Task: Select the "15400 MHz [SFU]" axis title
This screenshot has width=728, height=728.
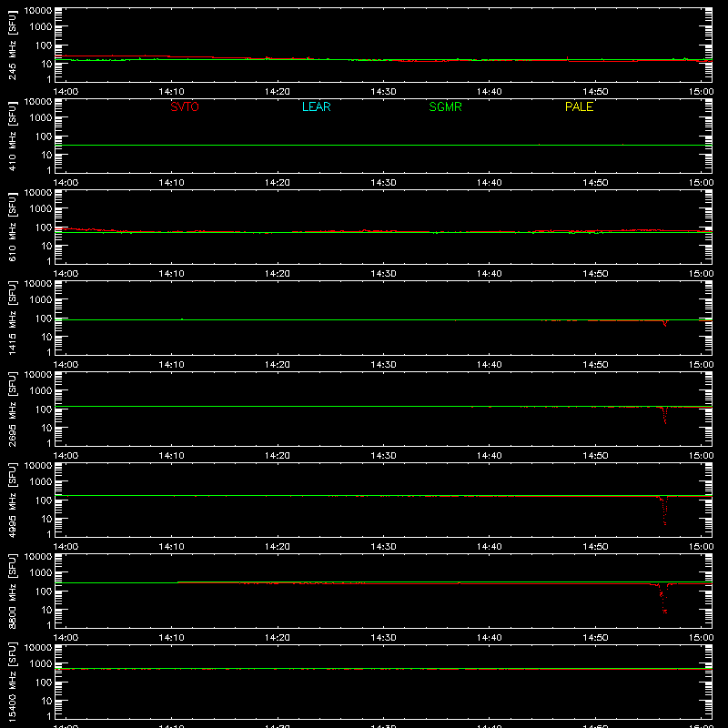Action: 13,682
